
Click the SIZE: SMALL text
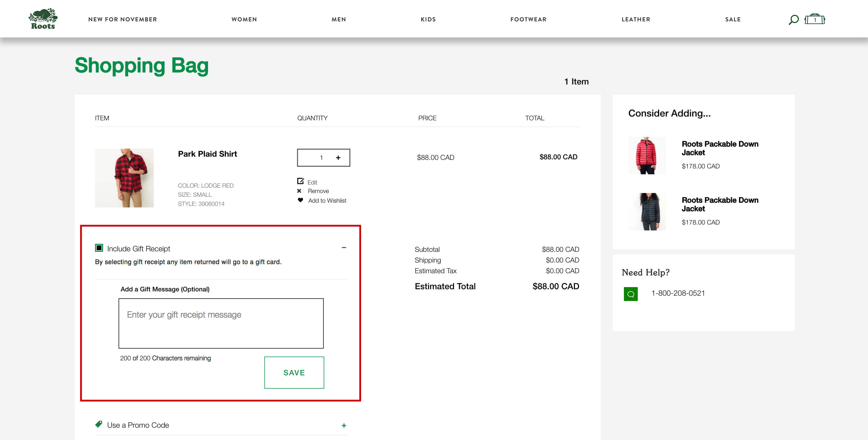coord(195,195)
